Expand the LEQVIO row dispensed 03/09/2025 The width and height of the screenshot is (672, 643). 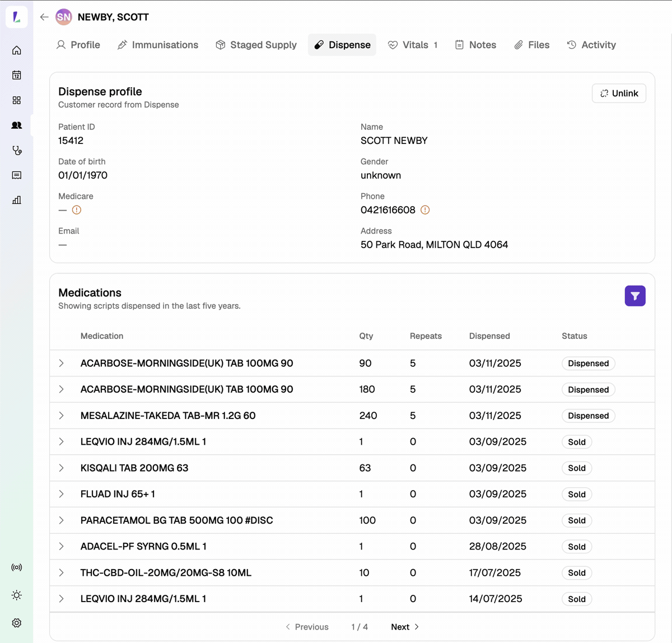coord(62,442)
